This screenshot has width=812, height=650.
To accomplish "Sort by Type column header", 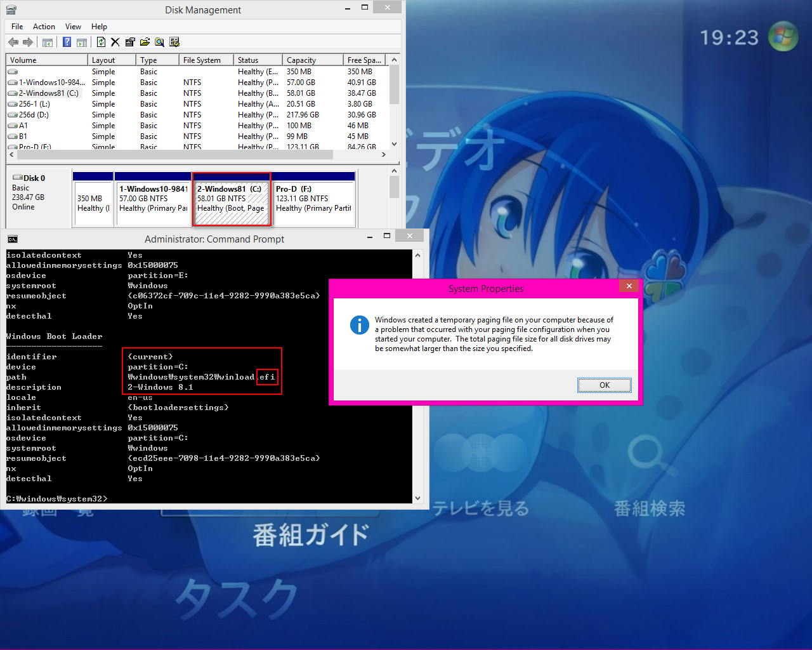I will pos(157,60).
